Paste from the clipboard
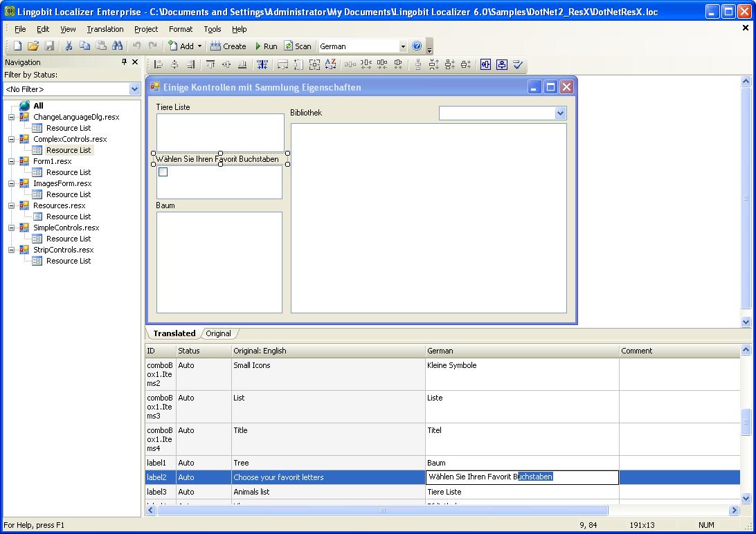This screenshot has width=756, height=534. (x=101, y=46)
